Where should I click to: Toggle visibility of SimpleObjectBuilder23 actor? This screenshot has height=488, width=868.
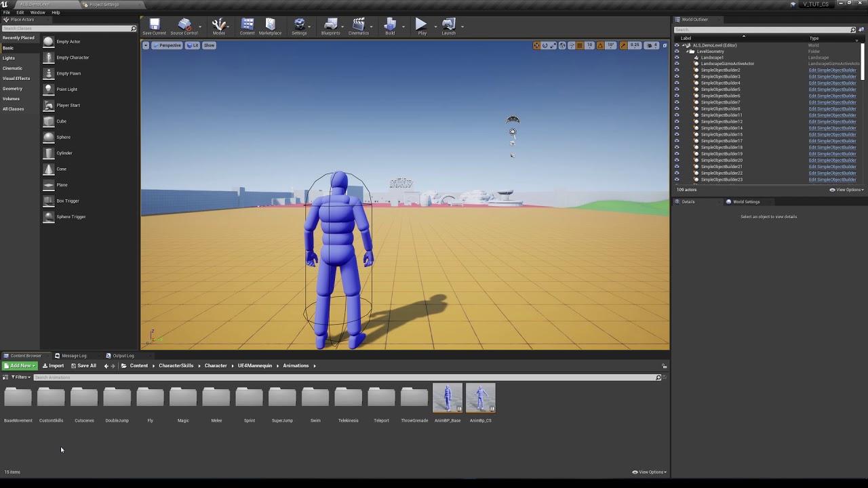tap(676, 180)
